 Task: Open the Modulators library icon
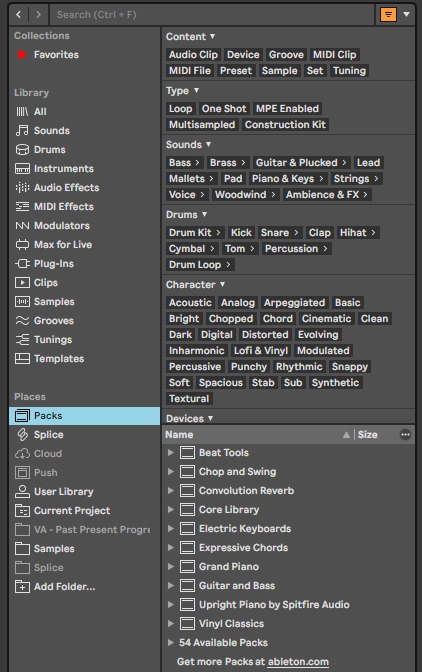click(22, 225)
